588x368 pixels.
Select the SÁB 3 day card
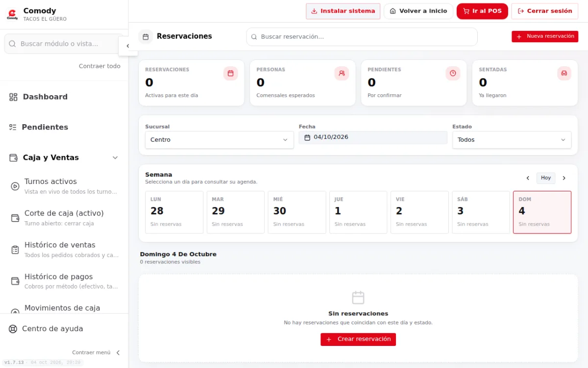pos(481,212)
